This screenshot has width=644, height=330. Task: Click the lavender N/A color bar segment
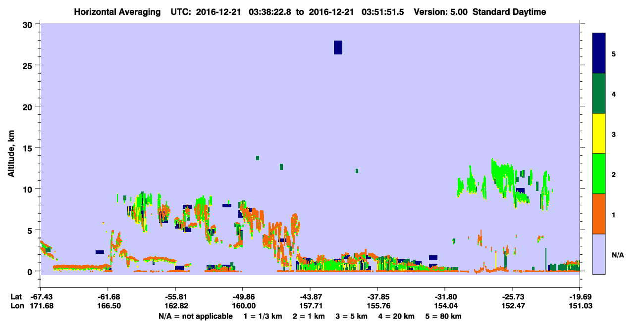click(599, 254)
